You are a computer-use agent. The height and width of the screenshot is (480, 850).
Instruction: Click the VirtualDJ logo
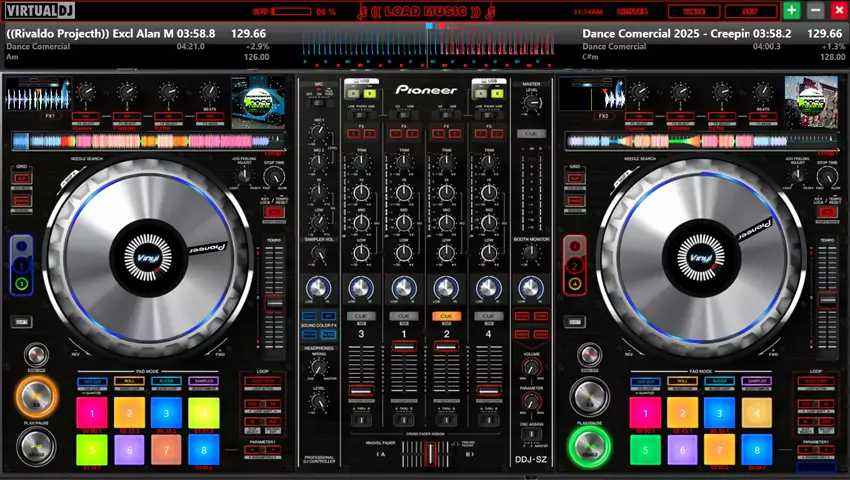tap(44, 12)
